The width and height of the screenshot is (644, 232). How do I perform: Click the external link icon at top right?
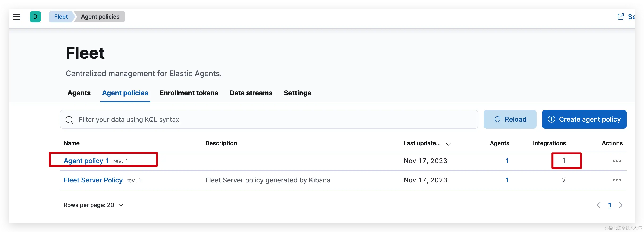click(x=620, y=17)
